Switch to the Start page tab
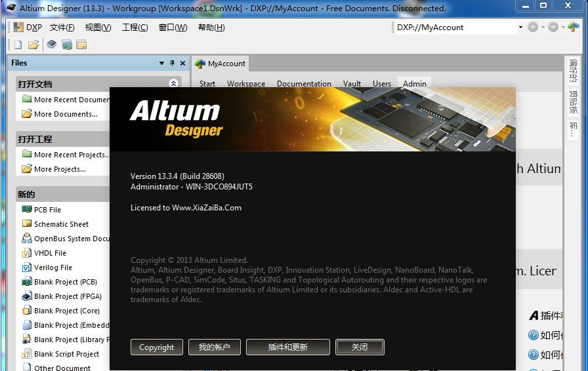The image size is (588, 371). (207, 83)
